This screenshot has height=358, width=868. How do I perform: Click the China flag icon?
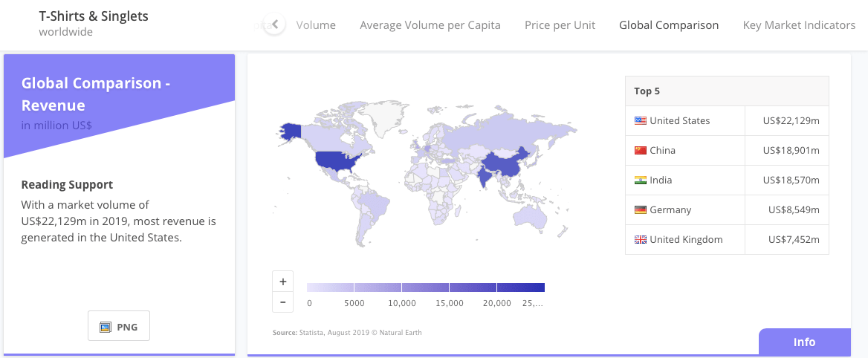[640, 151]
